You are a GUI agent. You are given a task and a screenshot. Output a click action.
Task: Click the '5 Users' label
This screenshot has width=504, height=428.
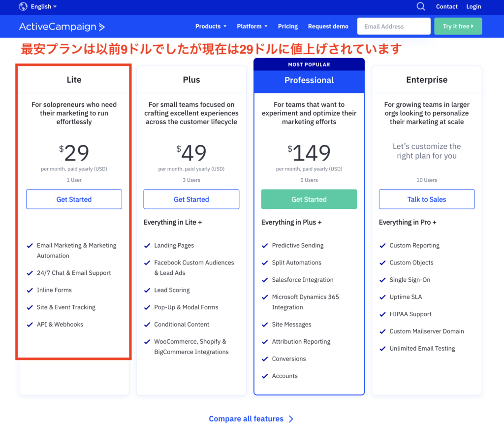click(x=309, y=180)
